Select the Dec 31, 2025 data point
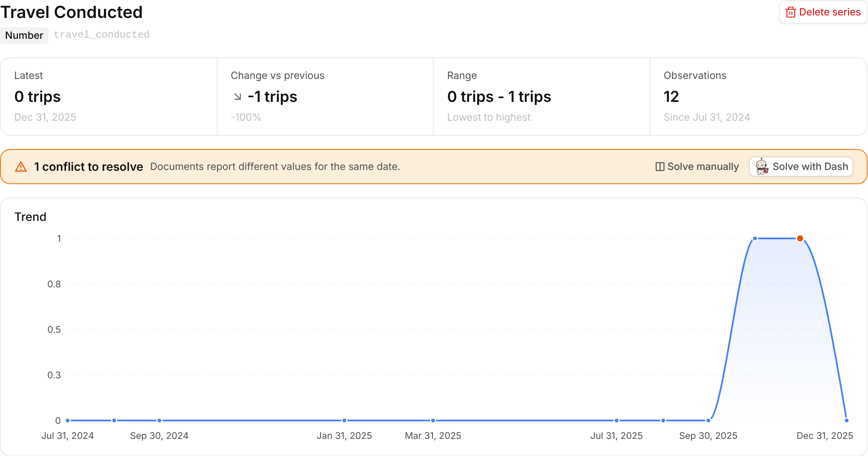868x456 pixels. 846,421
